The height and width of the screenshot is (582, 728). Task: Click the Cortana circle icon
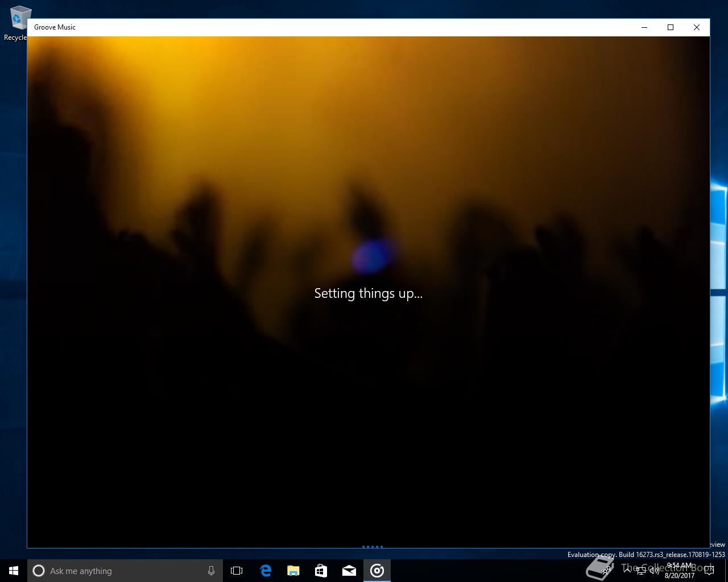pyautogui.click(x=39, y=571)
